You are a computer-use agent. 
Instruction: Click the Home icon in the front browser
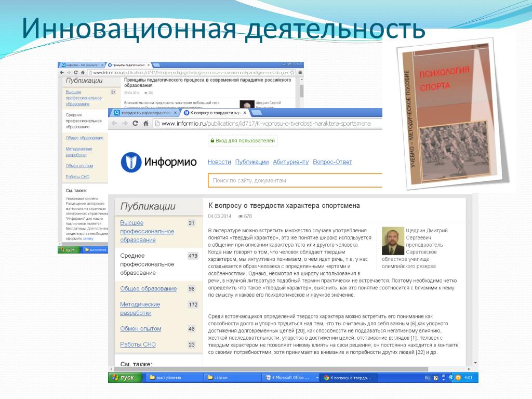coord(146,123)
